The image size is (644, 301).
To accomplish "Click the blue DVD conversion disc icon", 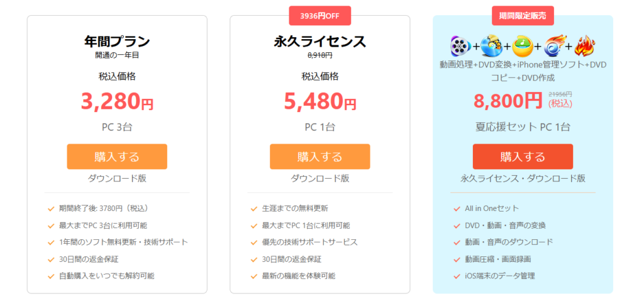I will (491, 46).
